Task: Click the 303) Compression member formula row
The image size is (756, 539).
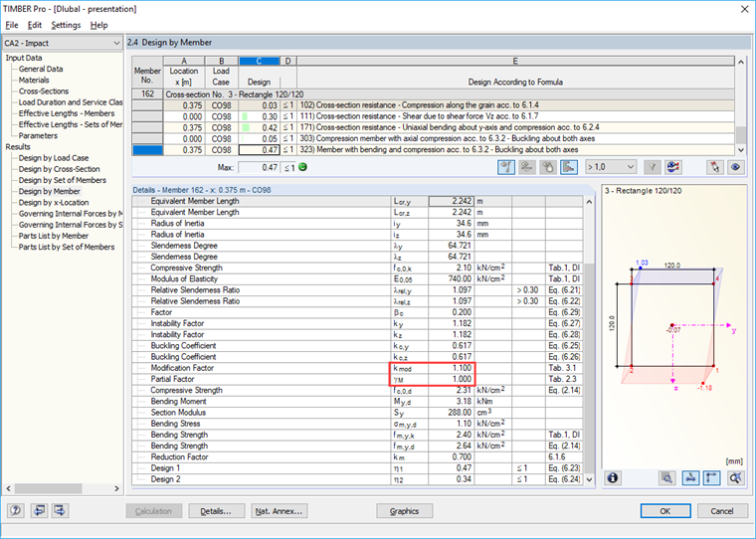Action: [433, 139]
